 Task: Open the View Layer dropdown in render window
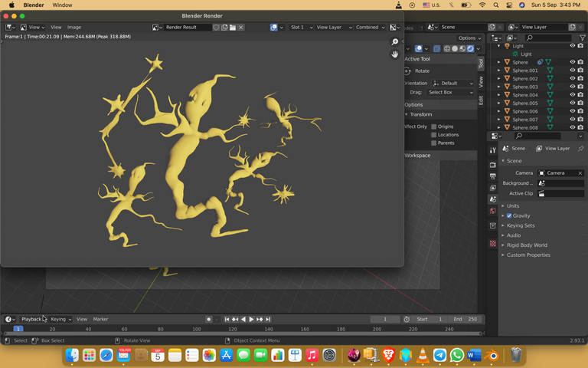(x=334, y=28)
